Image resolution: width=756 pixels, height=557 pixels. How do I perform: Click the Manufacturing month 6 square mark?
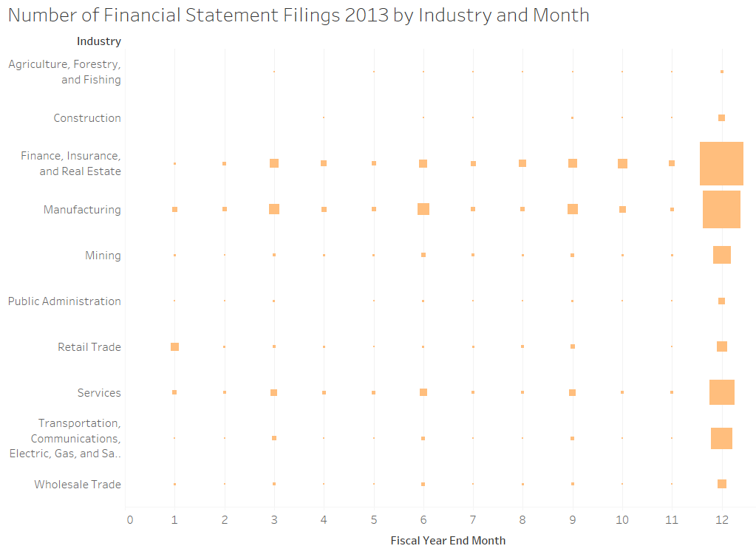[423, 209]
